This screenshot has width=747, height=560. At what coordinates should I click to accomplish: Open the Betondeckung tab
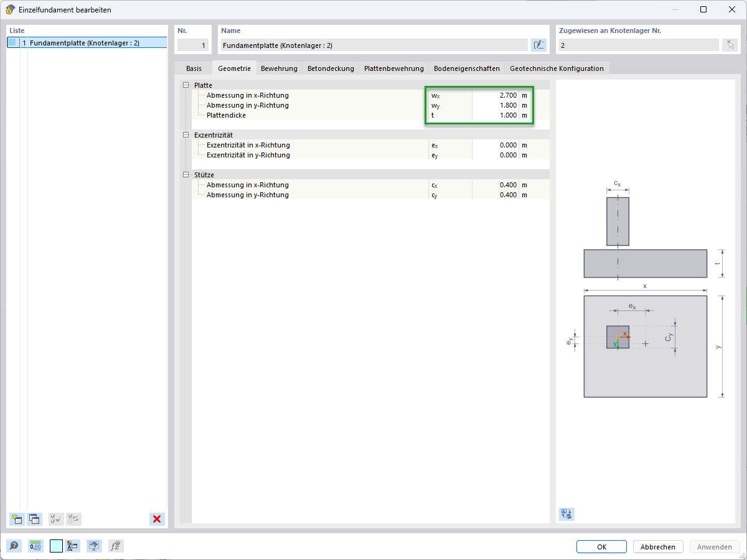click(x=331, y=68)
